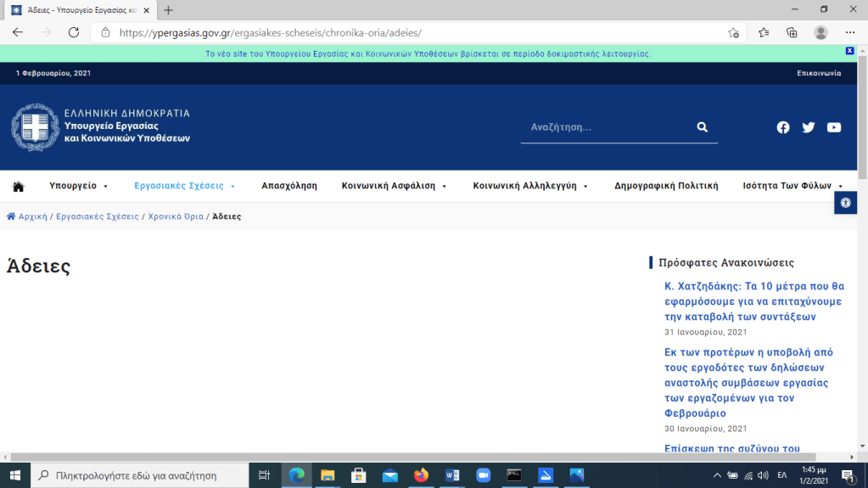Open the Χατζηδάκης 10 μέτρα announcement
Screen dimensions: 868x488
click(x=753, y=301)
